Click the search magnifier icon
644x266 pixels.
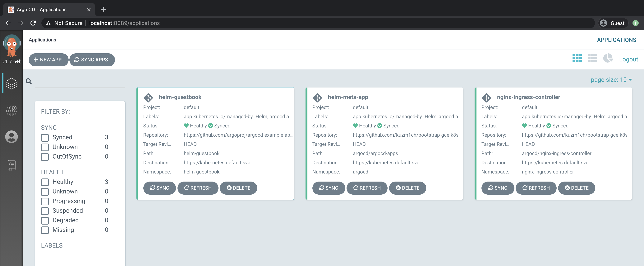(29, 81)
